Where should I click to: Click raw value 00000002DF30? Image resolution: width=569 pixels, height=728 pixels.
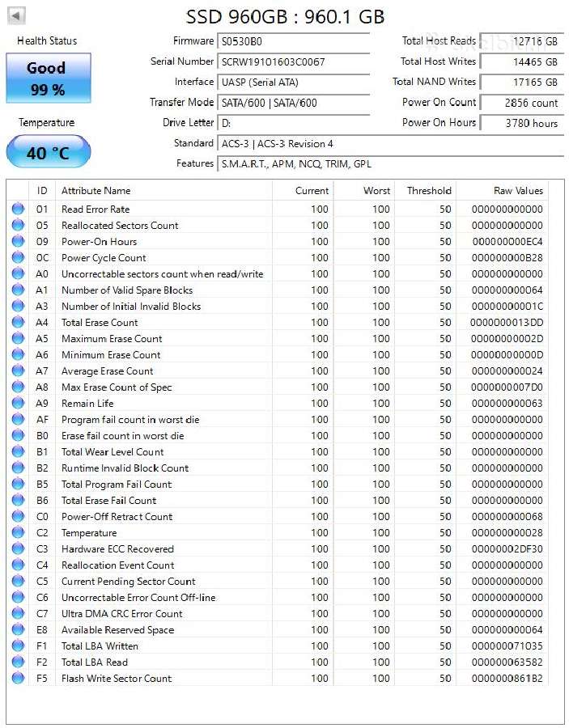point(507,548)
